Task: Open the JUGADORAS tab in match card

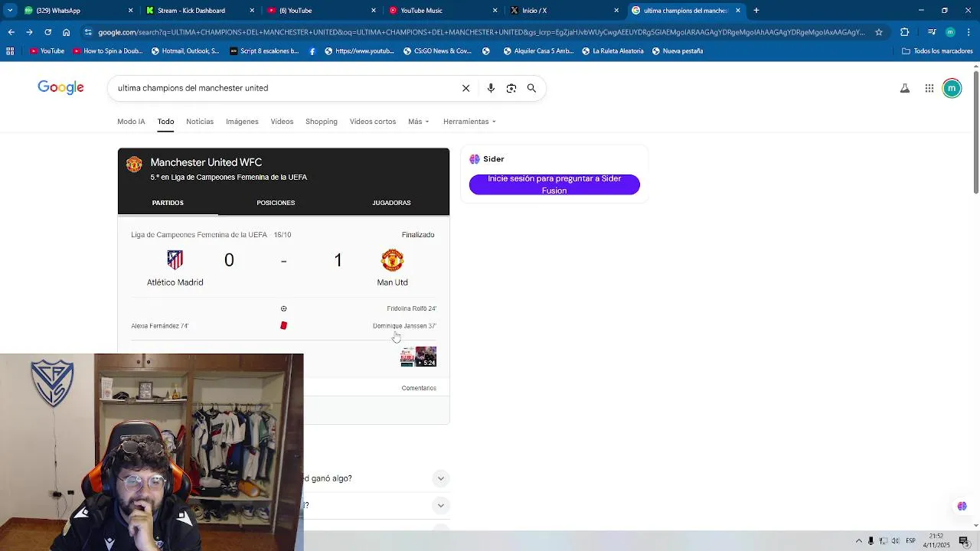Action: pos(391,203)
